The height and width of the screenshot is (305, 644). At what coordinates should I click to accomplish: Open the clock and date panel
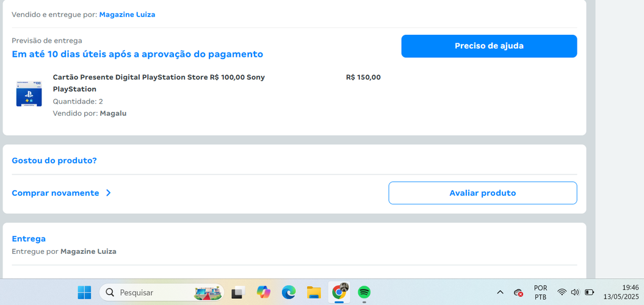621,292
